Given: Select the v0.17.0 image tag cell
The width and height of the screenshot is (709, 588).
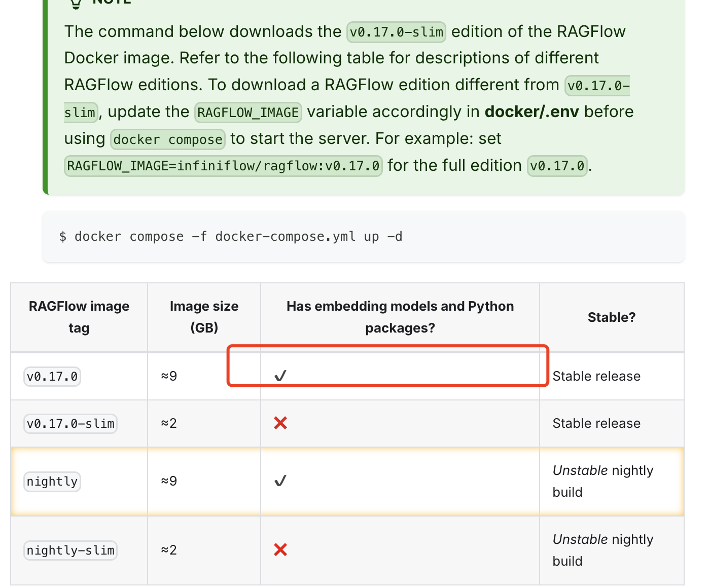Looking at the screenshot, I should point(52,377).
